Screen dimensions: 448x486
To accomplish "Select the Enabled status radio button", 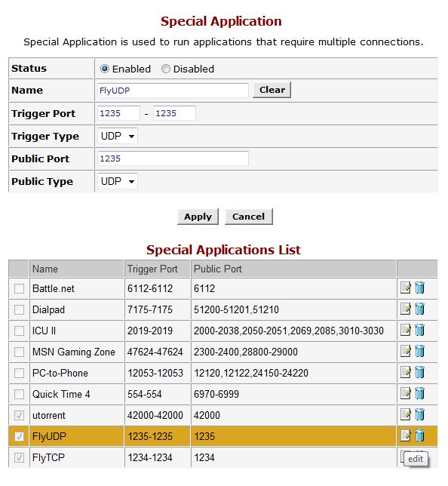I will [105, 69].
